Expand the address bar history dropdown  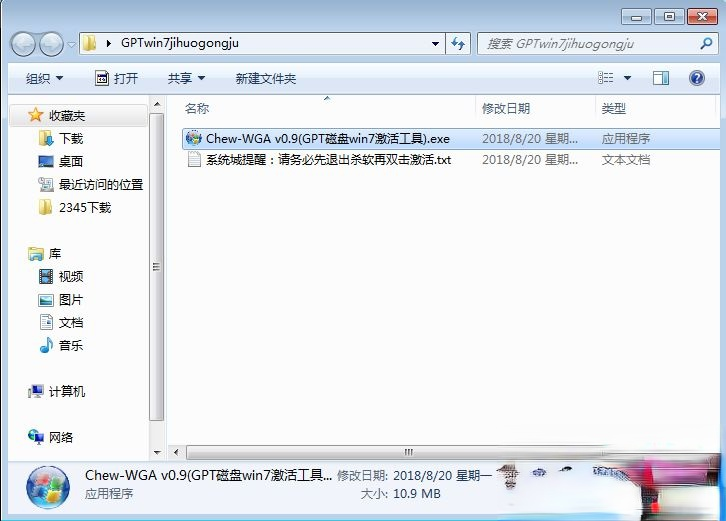(x=435, y=44)
